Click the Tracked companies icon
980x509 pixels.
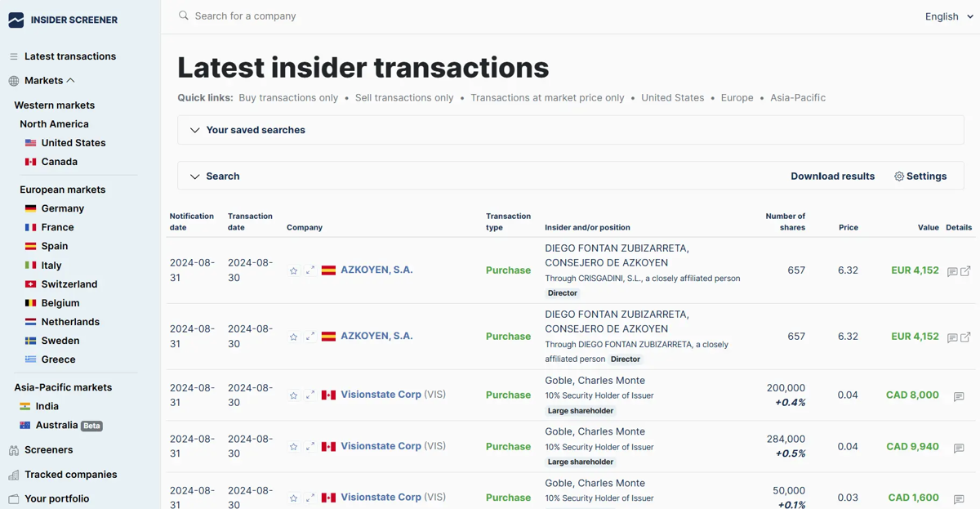[x=13, y=475]
